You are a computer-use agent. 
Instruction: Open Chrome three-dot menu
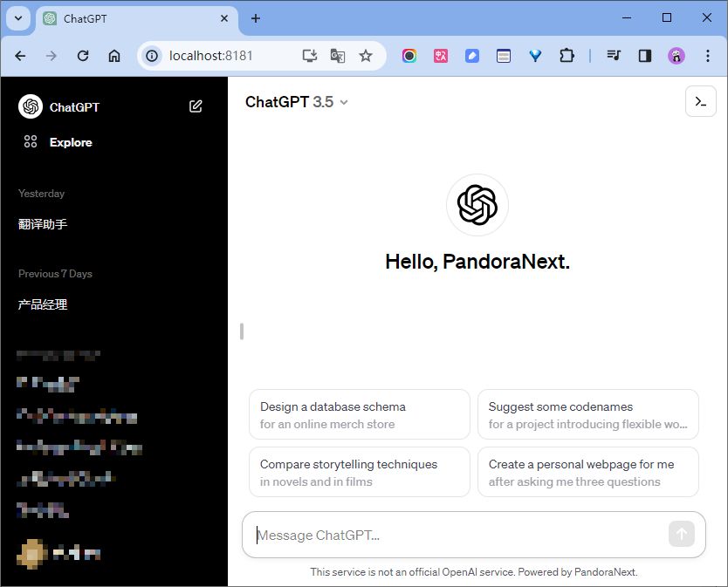[708, 56]
